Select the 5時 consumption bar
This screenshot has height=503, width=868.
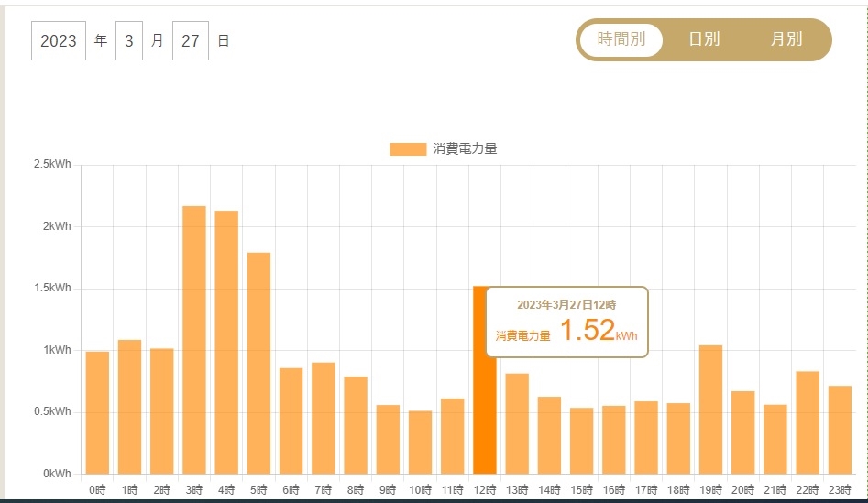tap(258, 363)
